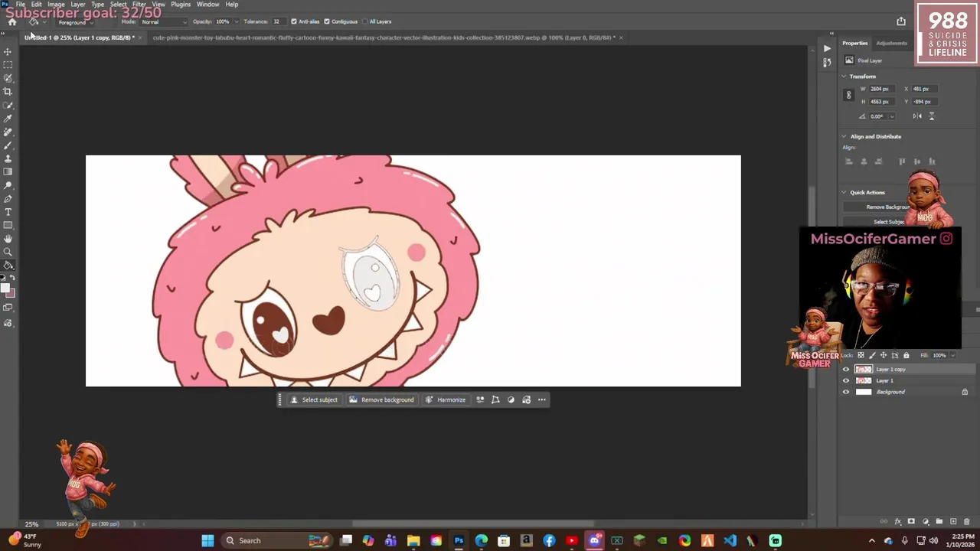Viewport: 980px width, 551px height.
Task: Toggle lock transparent pixels
Action: tap(861, 355)
